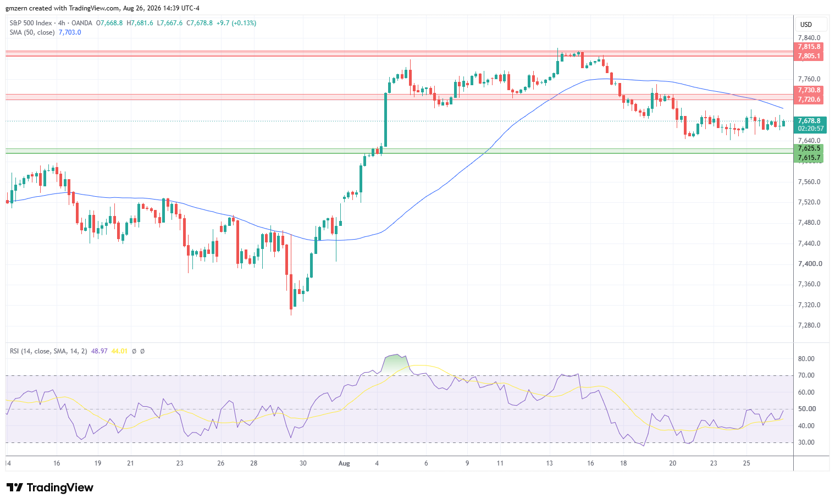Click the 02:20:57 bar countdown timer
Viewport: 835px width, 504px height.
click(x=810, y=129)
